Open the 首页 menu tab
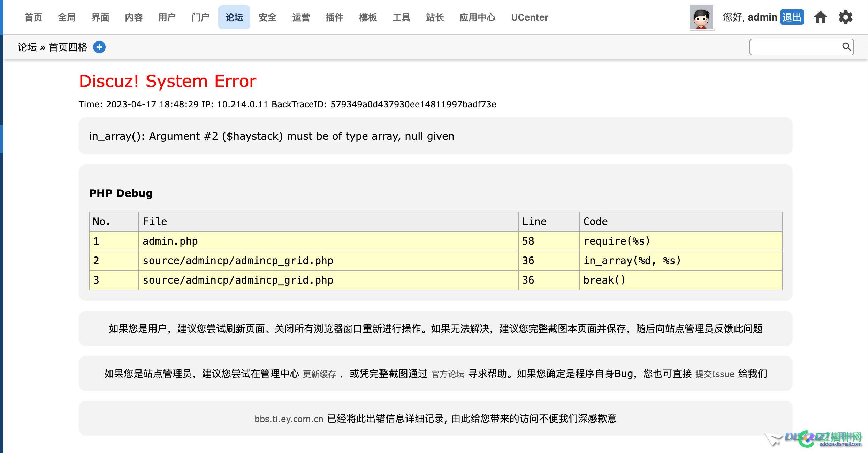Image resolution: width=868 pixels, height=453 pixels. point(33,17)
